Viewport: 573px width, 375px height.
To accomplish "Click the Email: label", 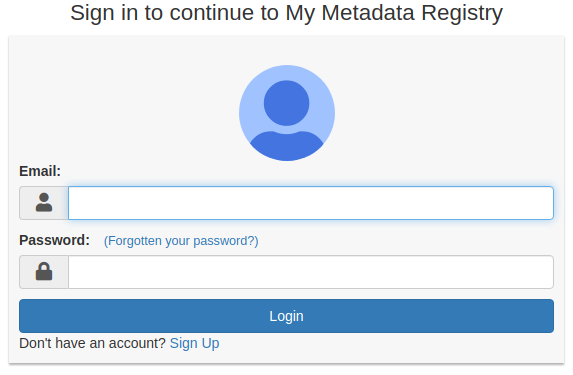I will click(40, 171).
